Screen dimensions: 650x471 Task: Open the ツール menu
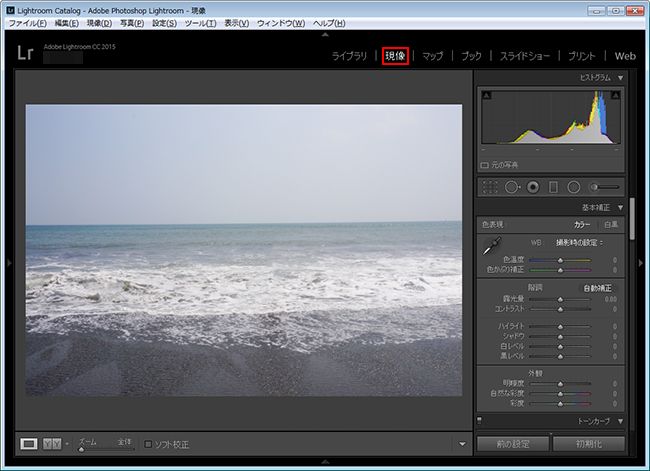pyautogui.click(x=201, y=23)
